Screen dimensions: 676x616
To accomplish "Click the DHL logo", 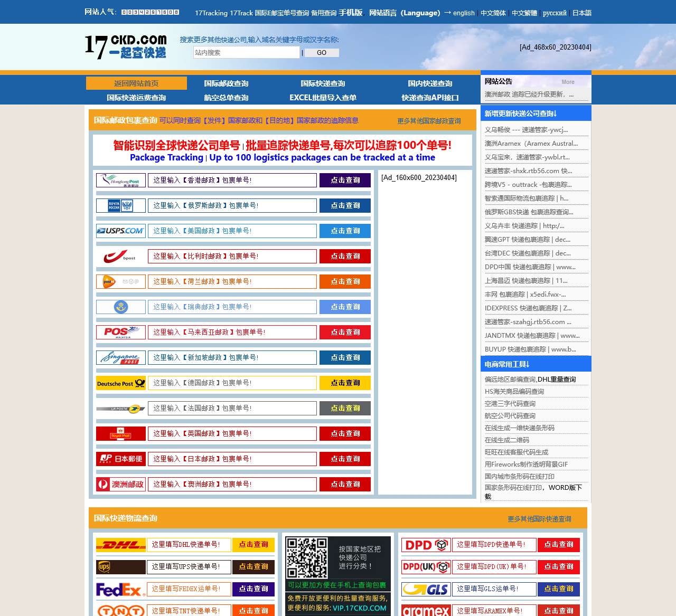I will (121, 545).
